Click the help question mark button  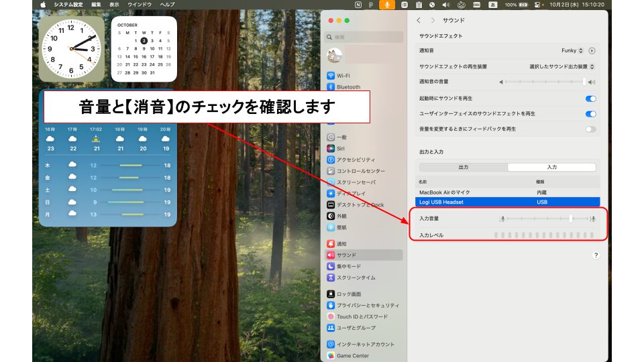(596, 255)
